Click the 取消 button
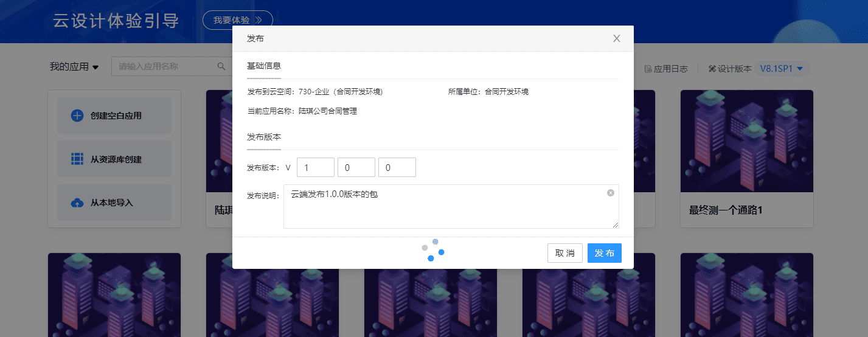Screen dimensions: 868x337 (x=565, y=253)
